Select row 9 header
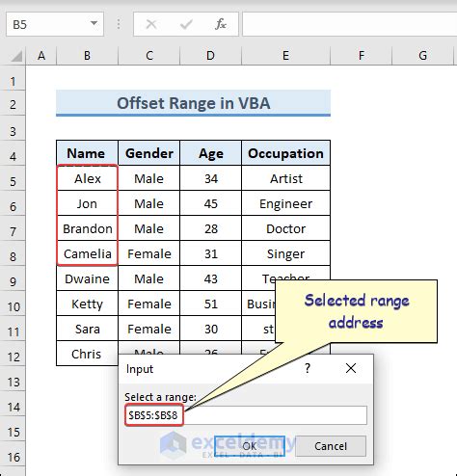The height and width of the screenshot is (476, 457). [x=13, y=278]
